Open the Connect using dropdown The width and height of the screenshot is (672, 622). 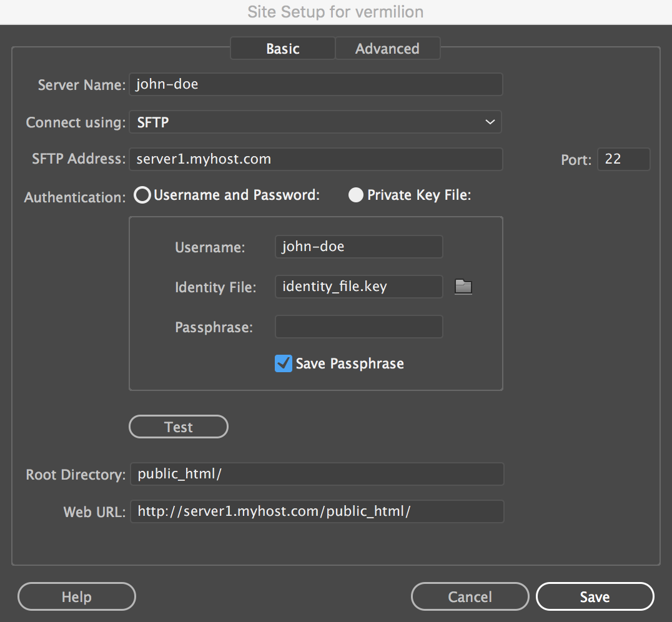coord(315,122)
